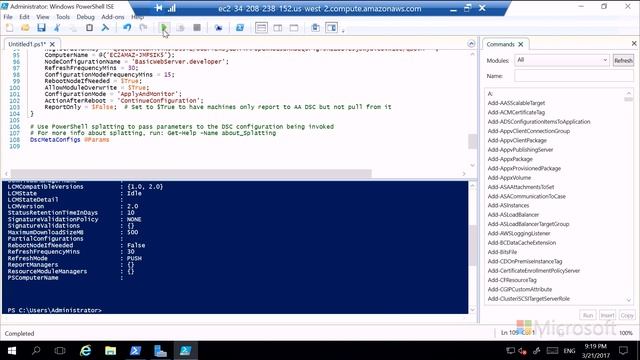The width and height of the screenshot is (640, 360).
Task: Paste from the clipboard toolbar icon
Action: 89,28
